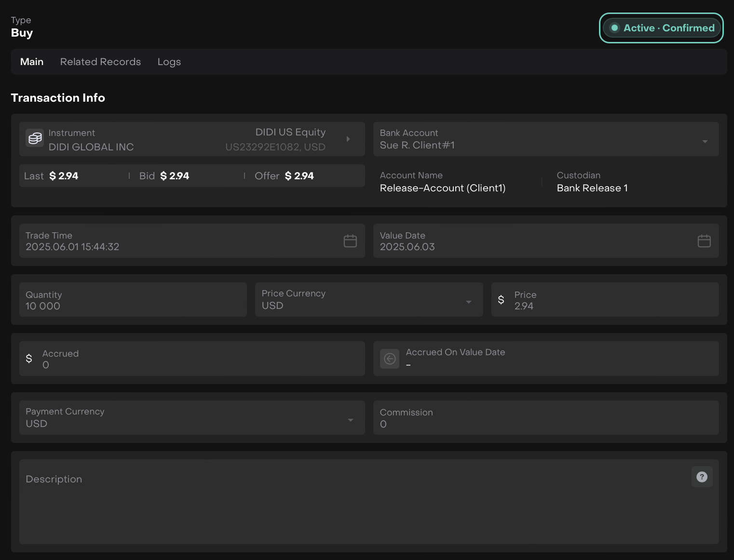
Task: Click the Commission input field
Action: click(x=545, y=418)
